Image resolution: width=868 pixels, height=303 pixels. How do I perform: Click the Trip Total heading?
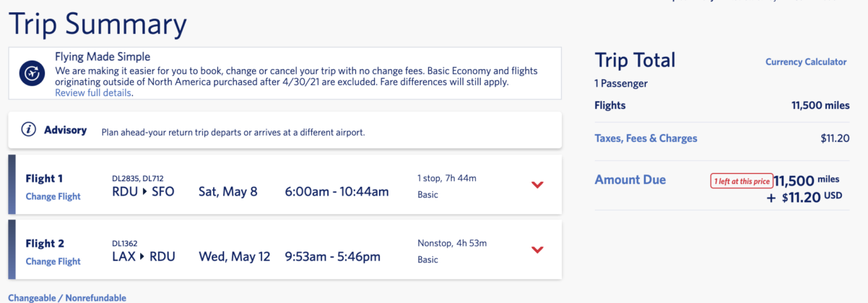coord(635,60)
